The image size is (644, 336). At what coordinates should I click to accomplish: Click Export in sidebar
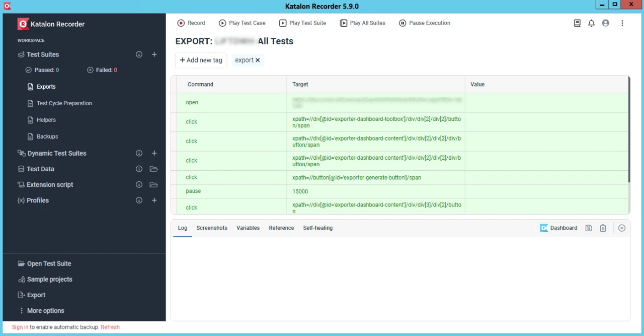31,295
